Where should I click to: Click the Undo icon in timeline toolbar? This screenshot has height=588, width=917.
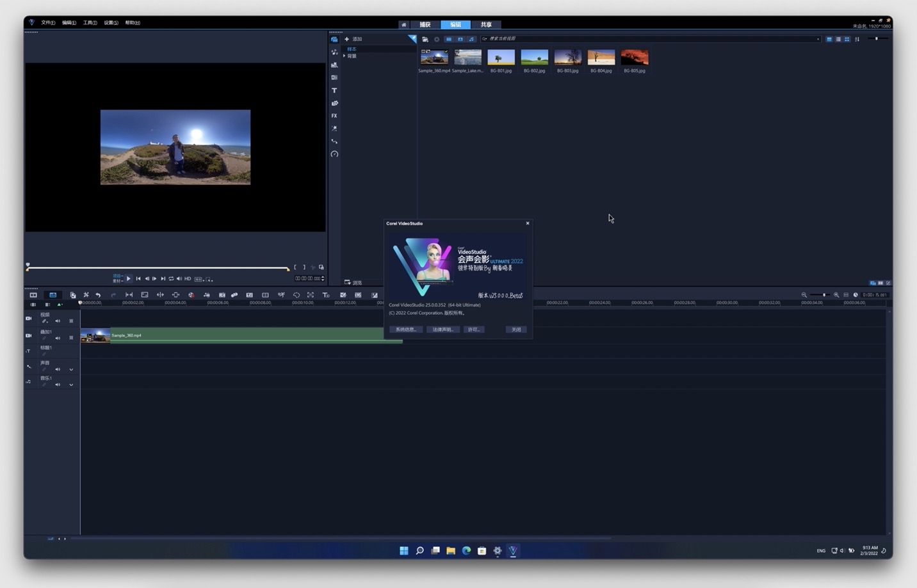click(98, 295)
